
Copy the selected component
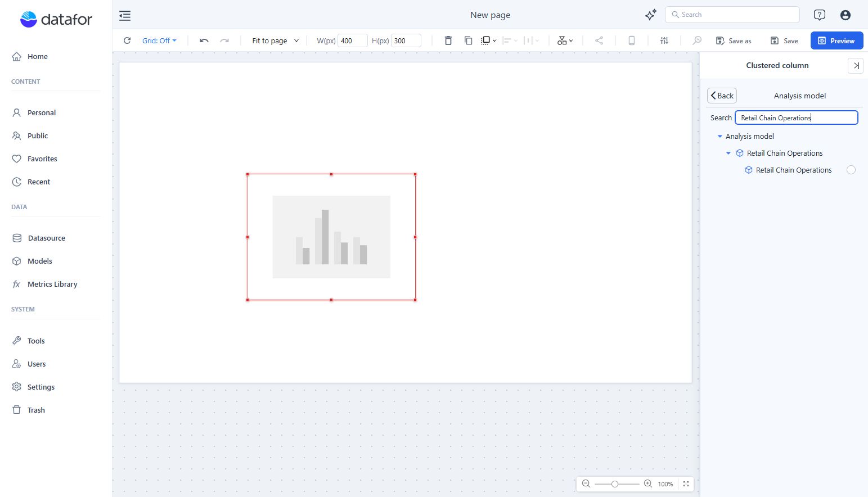tap(468, 40)
